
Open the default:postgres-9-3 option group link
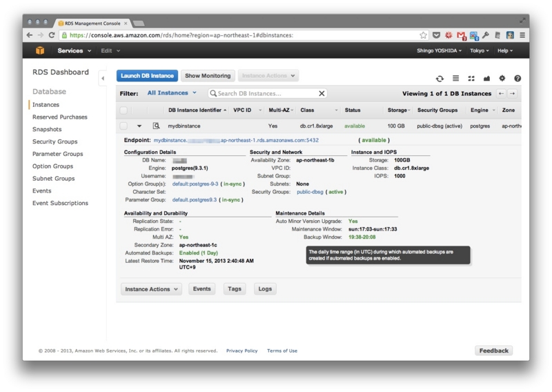click(x=195, y=184)
